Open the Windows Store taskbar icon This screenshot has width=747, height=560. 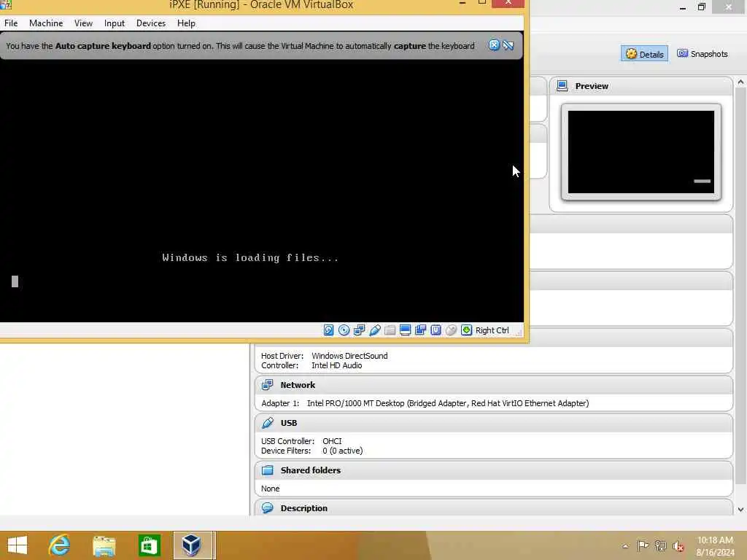pyautogui.click(x=149, y=545)
